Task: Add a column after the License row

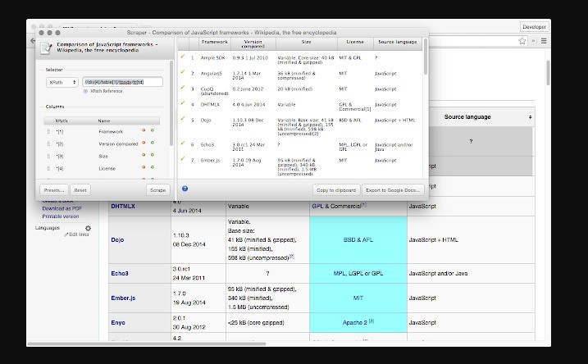Action: click(153, 167)
